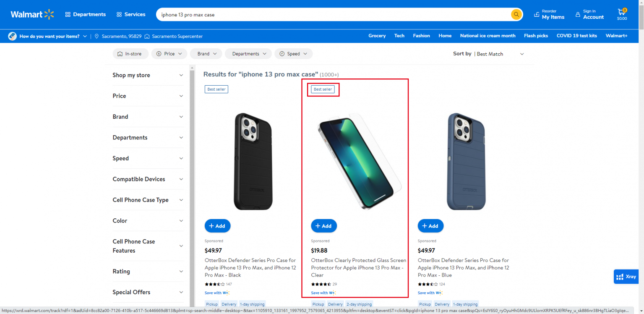Viewport: 644px width, 314px height.
Task: Add the OtterBox screen protector to cart
Action: coord(323,225)
